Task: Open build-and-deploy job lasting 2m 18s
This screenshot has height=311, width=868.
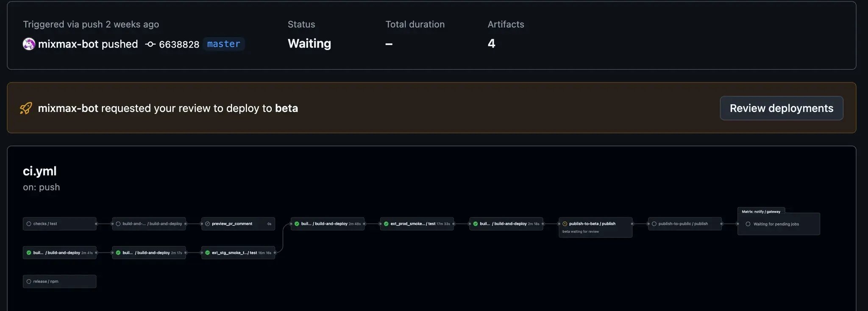Action: pyautogui.click(x=506, y=224)
